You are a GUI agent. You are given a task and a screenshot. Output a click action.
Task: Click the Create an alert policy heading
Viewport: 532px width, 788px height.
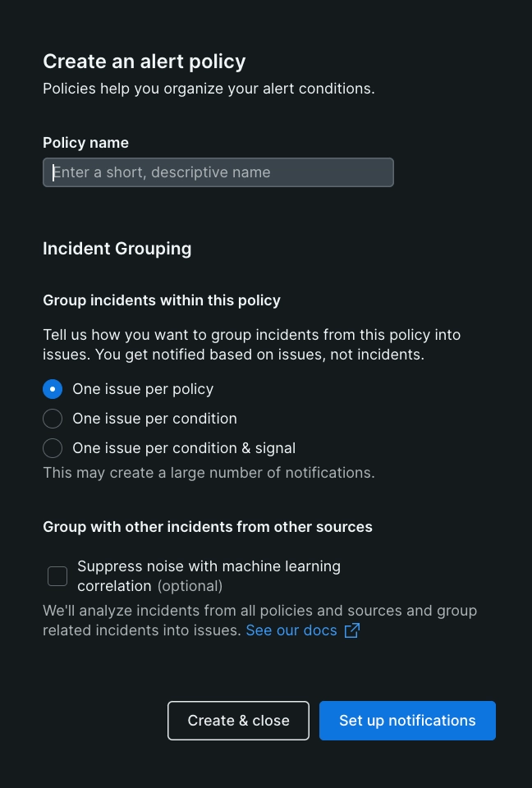(x=144, y=62)
